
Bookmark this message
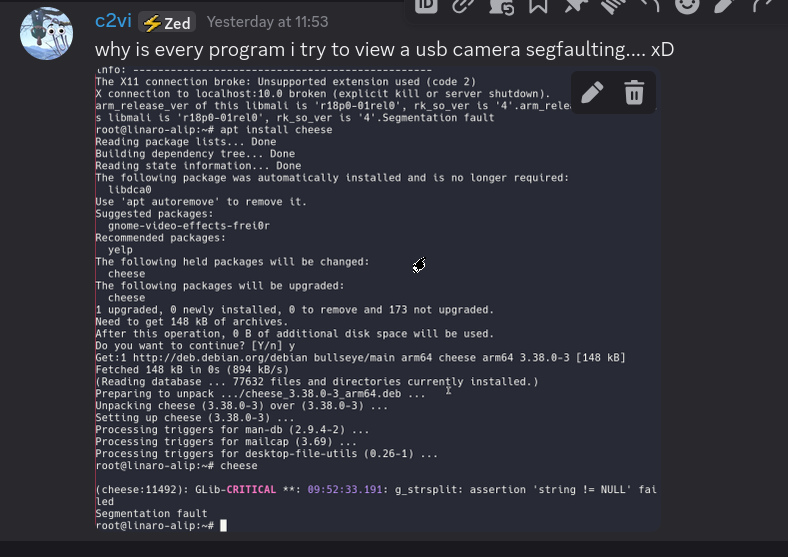[x=538, y=7]
